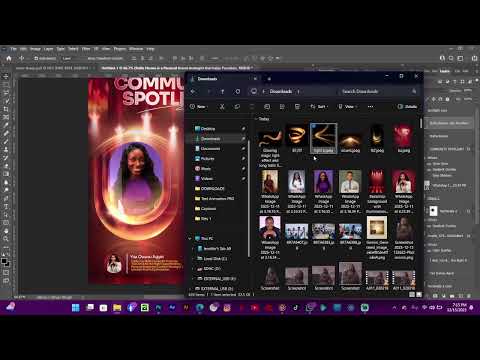Screen dimensions: 480x360
Task: Select the Pen tool
Action: click(6, 198)
